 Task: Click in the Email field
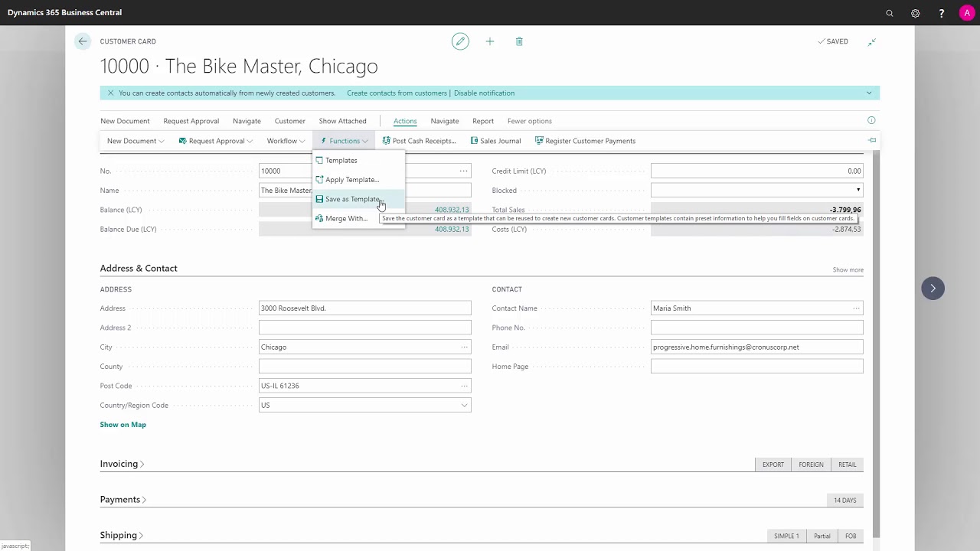coord(756,347)
